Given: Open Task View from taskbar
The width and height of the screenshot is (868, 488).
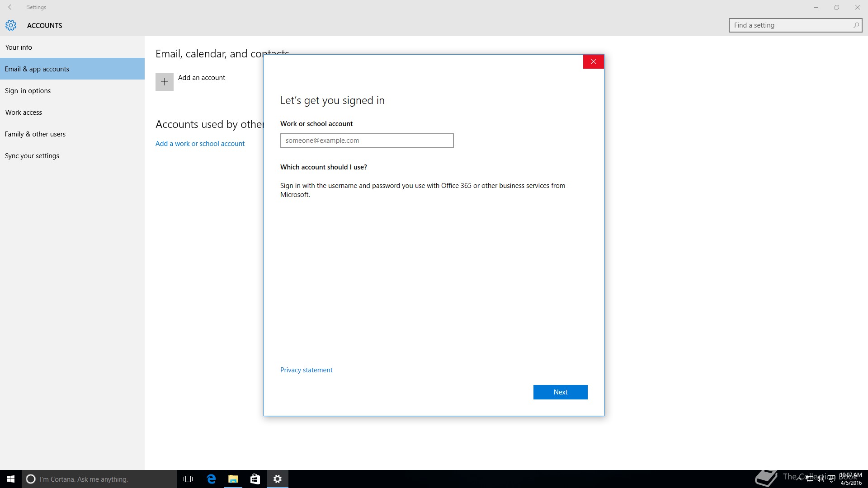Looking at the screenshot, I should [188, 479].
